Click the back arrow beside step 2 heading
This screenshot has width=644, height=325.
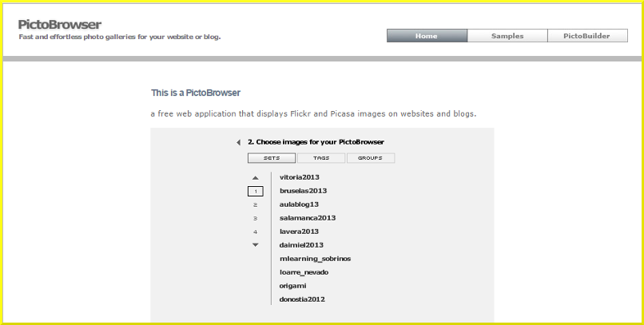point(238,142)
